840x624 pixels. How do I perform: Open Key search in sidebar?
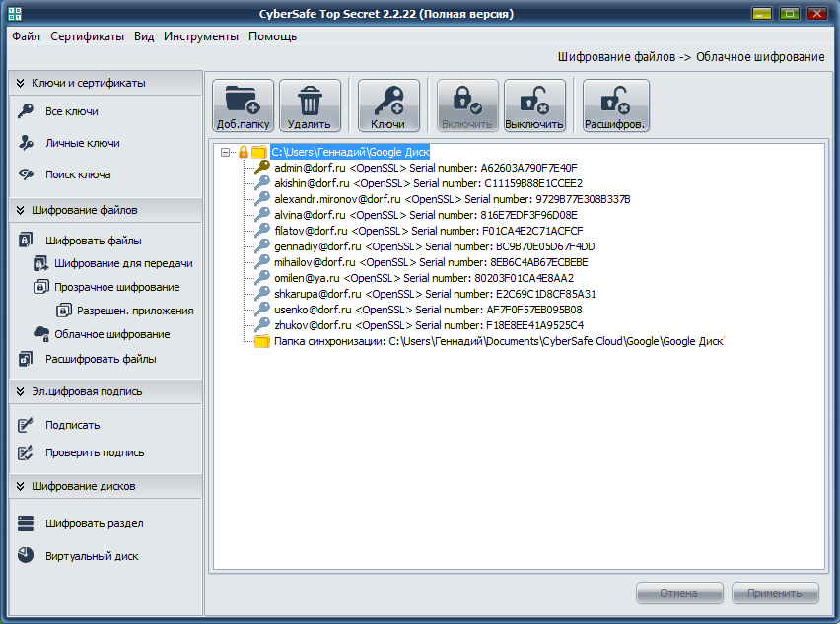point(77,174)
